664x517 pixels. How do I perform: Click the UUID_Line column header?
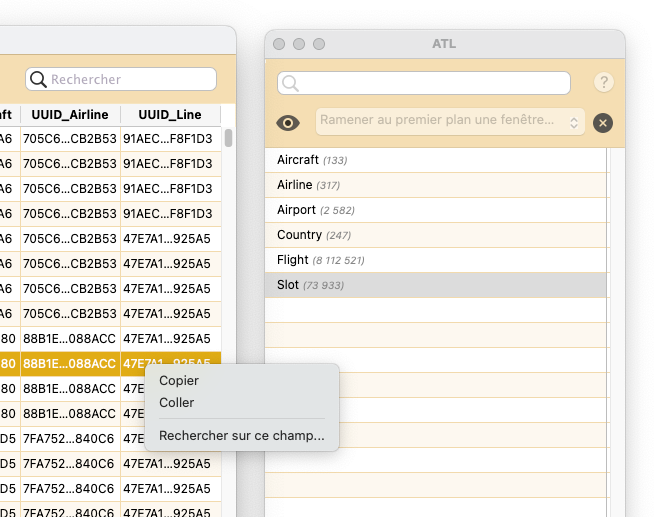click(x=170, y=115)
